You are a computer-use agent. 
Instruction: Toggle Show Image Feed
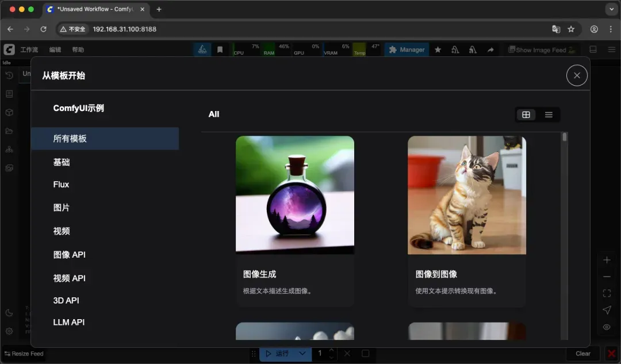click(542, 50)
